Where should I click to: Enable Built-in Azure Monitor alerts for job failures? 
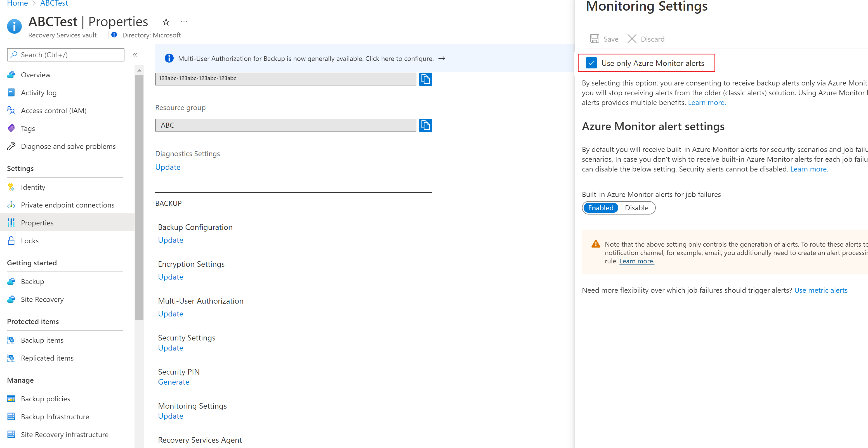point(600,208)
